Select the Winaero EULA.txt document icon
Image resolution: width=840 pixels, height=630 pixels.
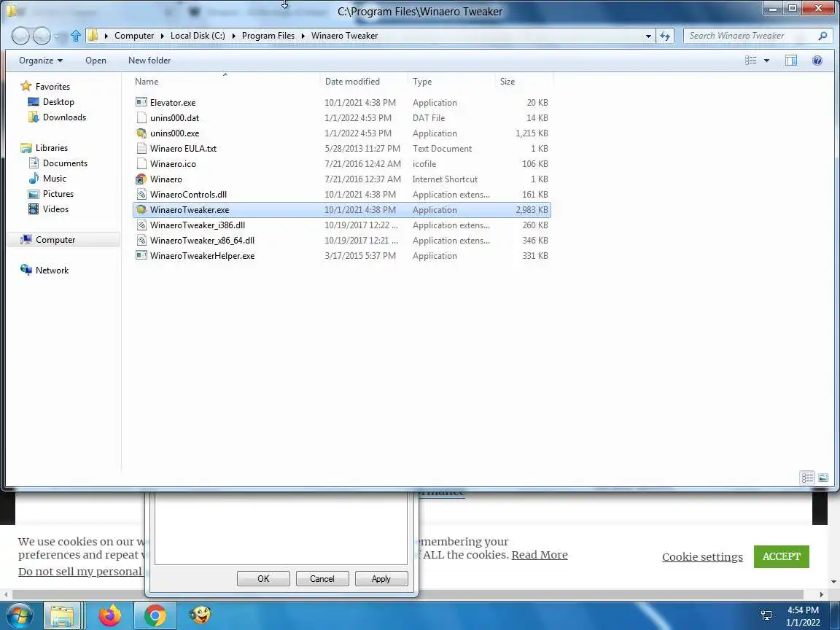pyautogui.click(x=141, y=149)
